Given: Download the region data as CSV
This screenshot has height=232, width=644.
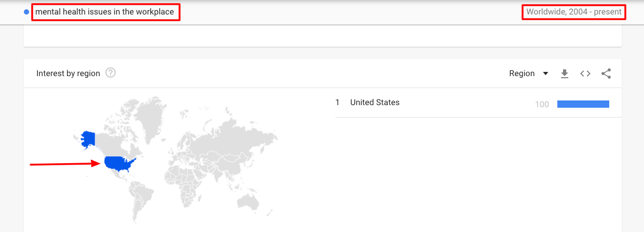Looking at the screenshot, I should click(x=565, y=74).
